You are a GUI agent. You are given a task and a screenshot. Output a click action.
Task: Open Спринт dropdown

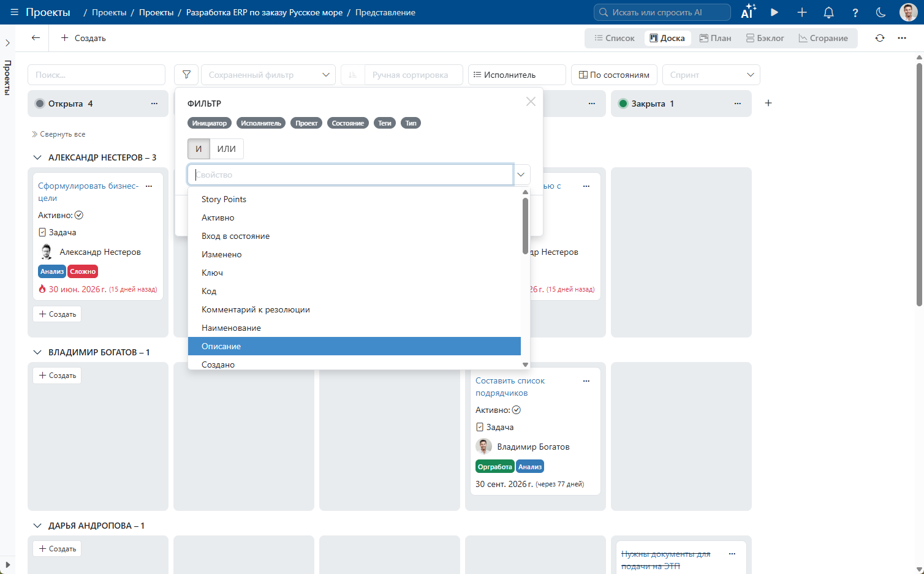point(711,75)
